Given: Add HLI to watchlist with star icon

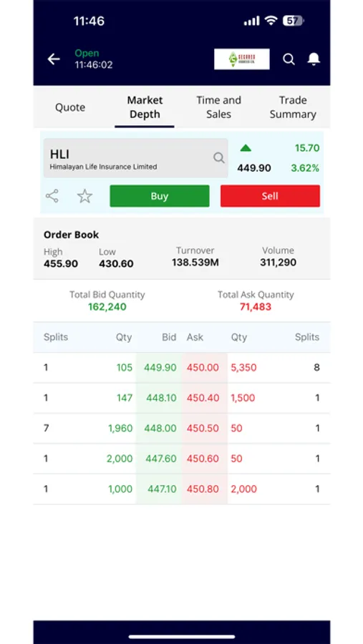Looking at the screenshot, I should click(84, 196).
